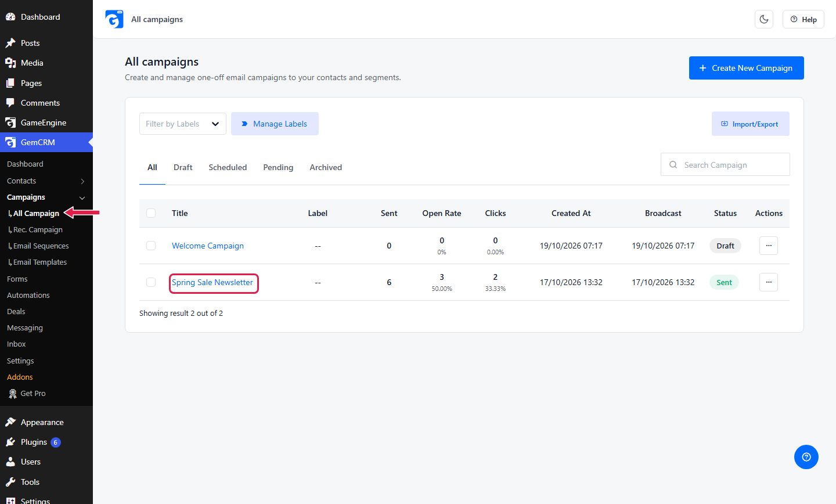The height and width of the screenshot is (504, 836).
Task: Collapse Campaigns submenu chevron
Action: [x=82, y=197]
